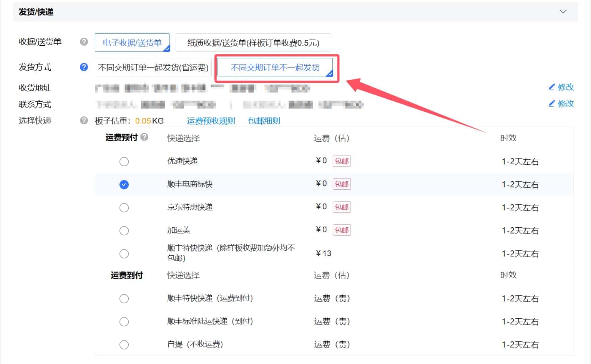Select the 京东特惠快递 radio button

pyautogui.click(x=124, y=207)
